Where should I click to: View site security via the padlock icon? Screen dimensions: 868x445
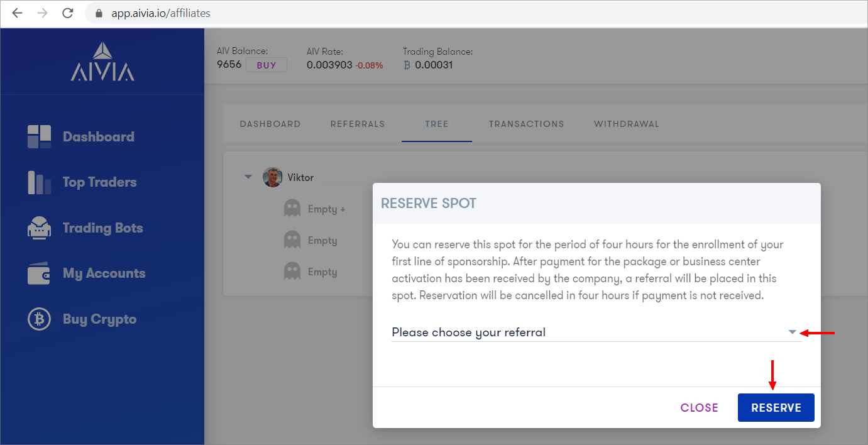point(98,13)
